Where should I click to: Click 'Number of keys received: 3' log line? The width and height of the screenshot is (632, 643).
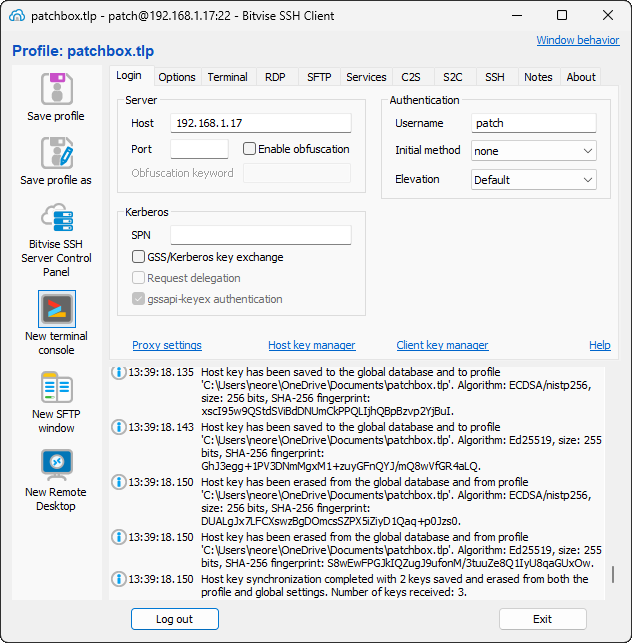pos(399,593)
